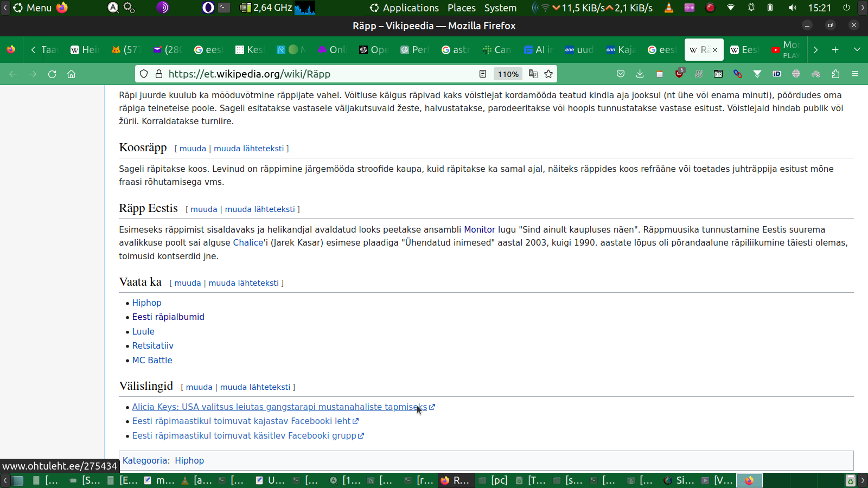Open the Alicia Keys external link
868x488 pixels.
279,407
